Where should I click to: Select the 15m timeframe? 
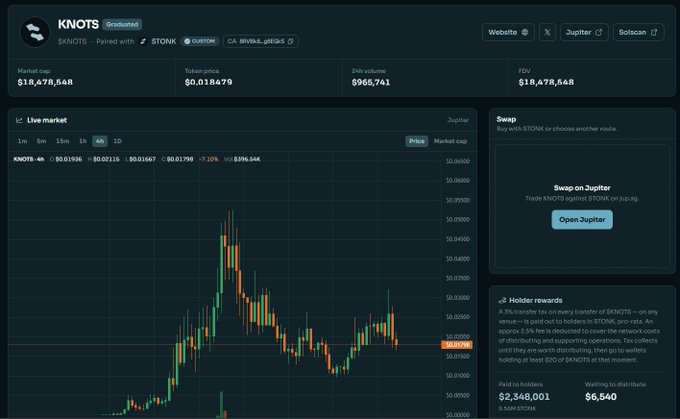click(62, 141)
